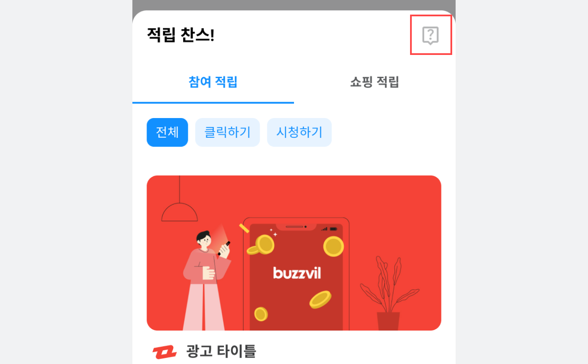Tap the buzzvil logo text in banner

point(297,273)
